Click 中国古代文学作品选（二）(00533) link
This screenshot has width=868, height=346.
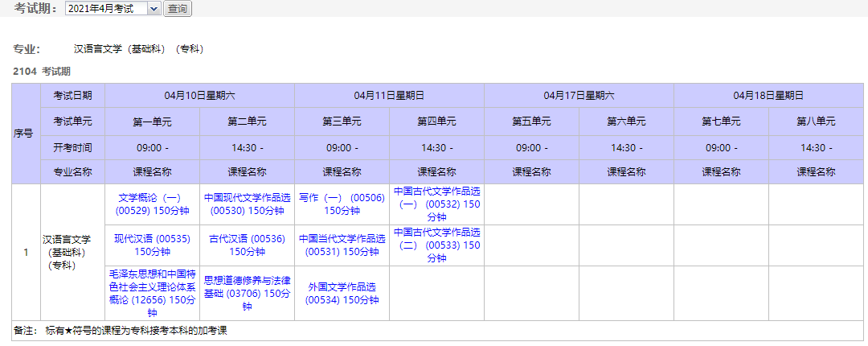tap(436, 245)
